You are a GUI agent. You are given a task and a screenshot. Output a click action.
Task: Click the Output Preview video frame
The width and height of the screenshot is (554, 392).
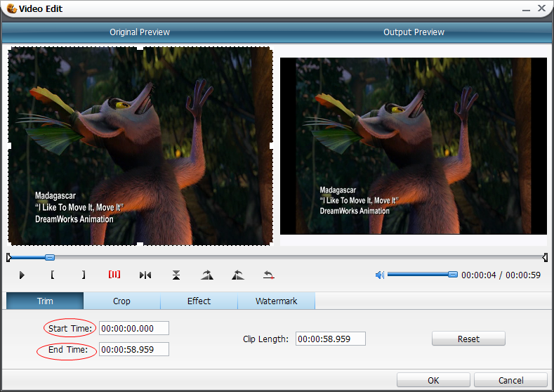[414, 146]
